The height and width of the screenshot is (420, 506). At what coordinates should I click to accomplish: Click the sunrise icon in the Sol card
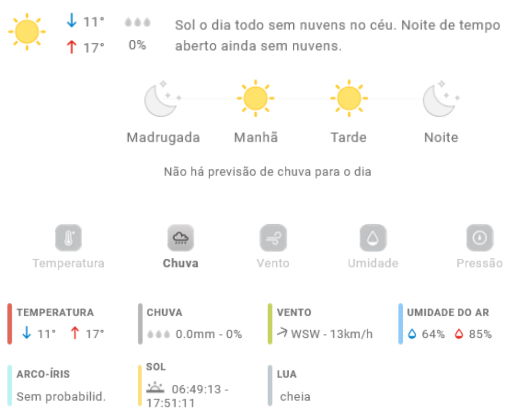155,387
